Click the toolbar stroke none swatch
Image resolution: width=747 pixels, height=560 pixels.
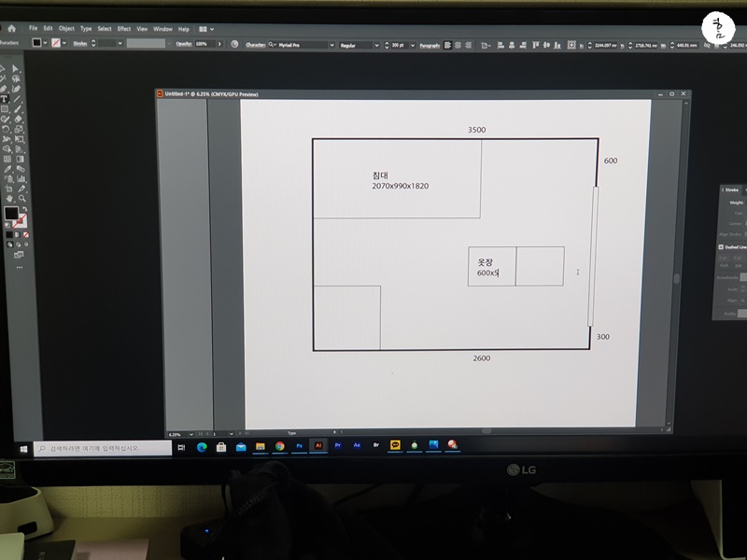click(20, 220)
